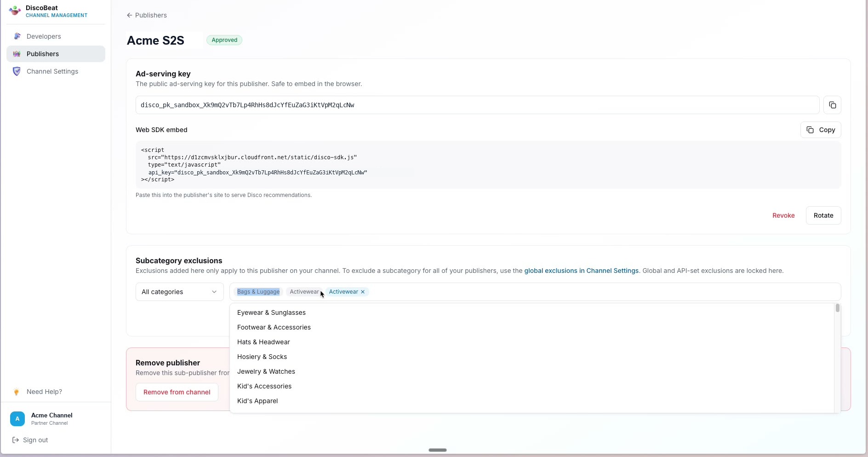Viewport: 868px width, 457px height.
Task: Click the Need Help lightbulb icon
Action: [x=17, y=392]
